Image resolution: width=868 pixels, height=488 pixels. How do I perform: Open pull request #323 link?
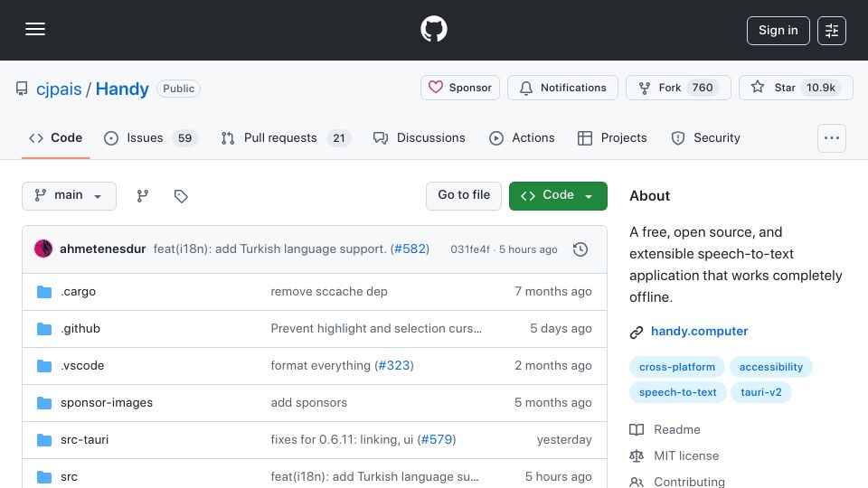point(394,366)
